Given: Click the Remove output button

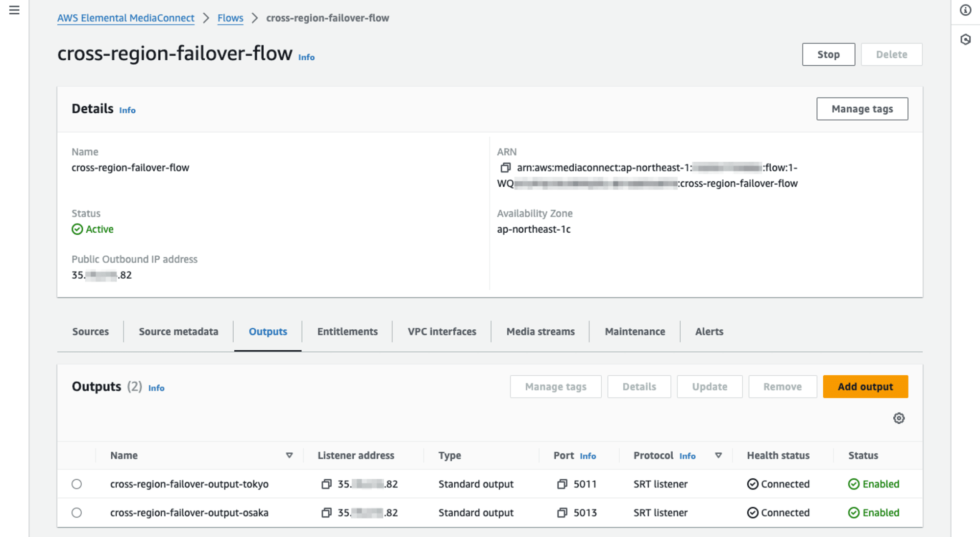Looking at the screenshot, I should (x=783, y=387).
